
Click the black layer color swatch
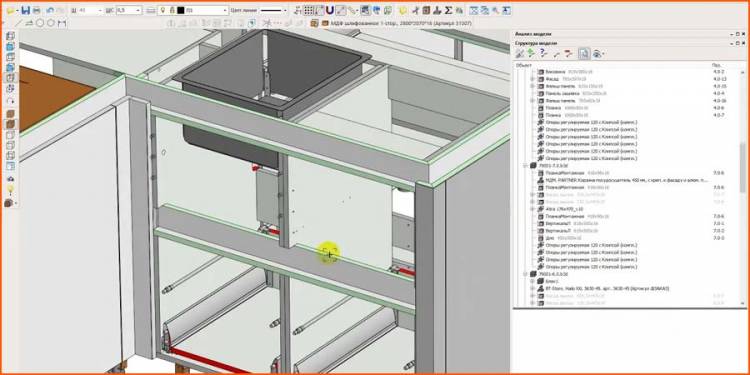coord(180,10)
